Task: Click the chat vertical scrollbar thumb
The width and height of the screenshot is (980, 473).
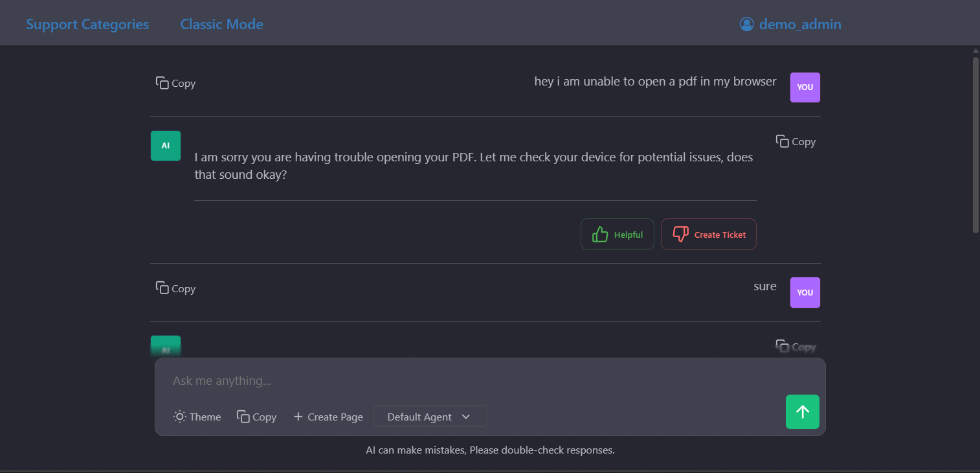Action: pos(975,144)
